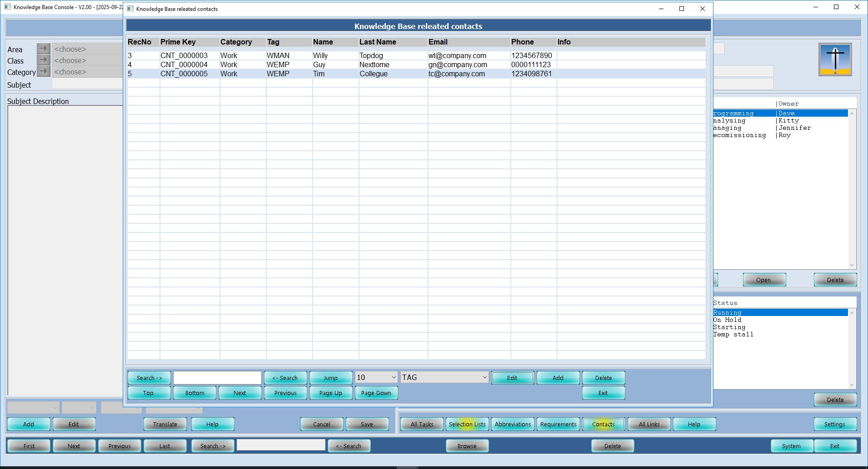Click Top to go to first record
The height and width of the screenshot is (469, 868).
[149, 392]
